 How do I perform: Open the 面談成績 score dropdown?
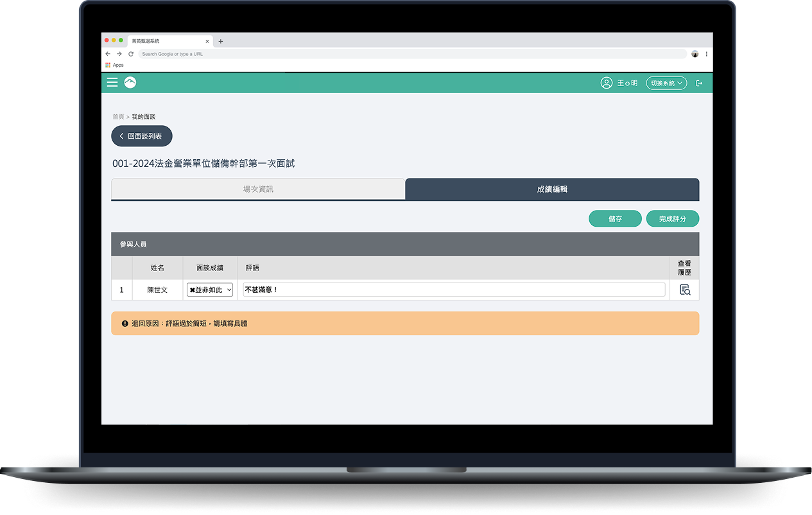pos(210,290)
